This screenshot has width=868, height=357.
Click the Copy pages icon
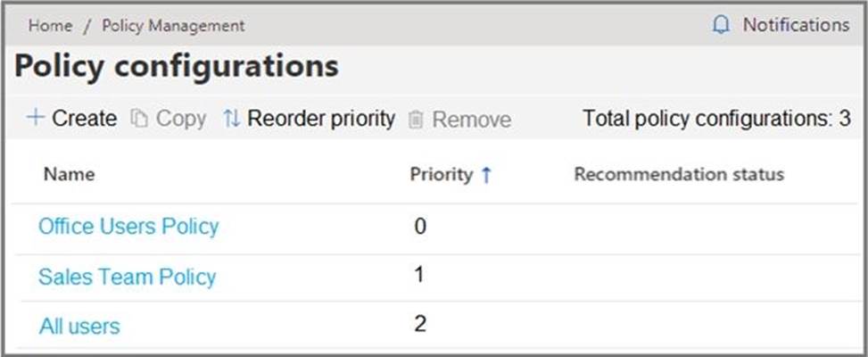click(138, 119)
